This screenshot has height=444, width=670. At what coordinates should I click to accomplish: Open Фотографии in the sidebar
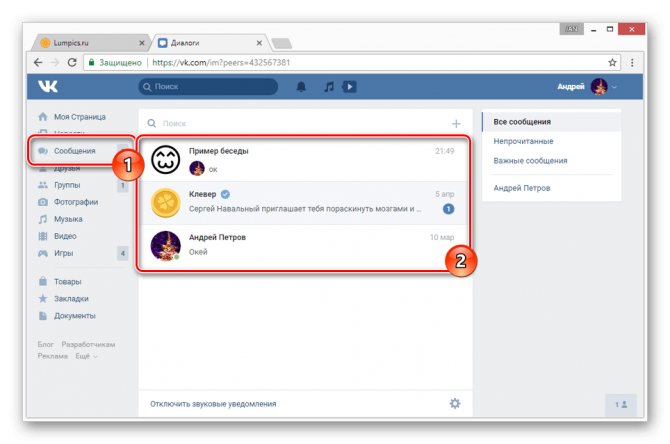click(x=76, y=202)
